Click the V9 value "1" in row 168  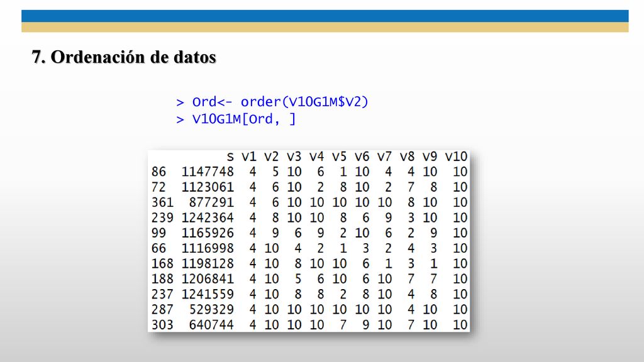coord(433,263)
